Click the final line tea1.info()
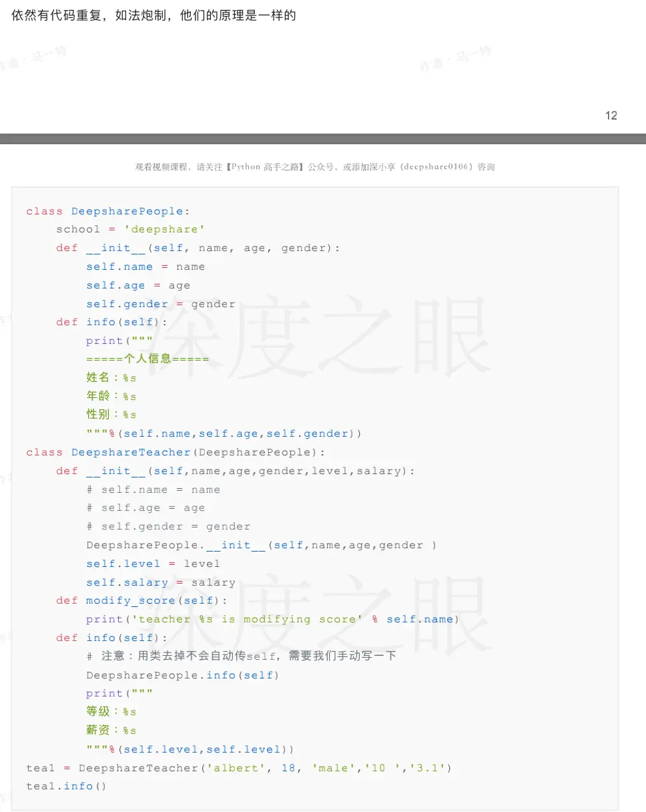The width and height of the screenshot is (646, 812). [x=67, y=786]
